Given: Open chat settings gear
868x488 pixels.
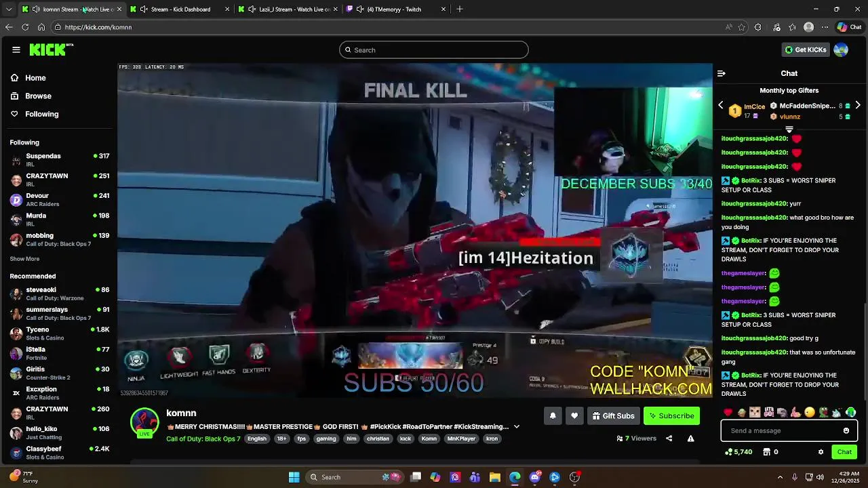Looking at the screenshot, I should pos(821,452).
